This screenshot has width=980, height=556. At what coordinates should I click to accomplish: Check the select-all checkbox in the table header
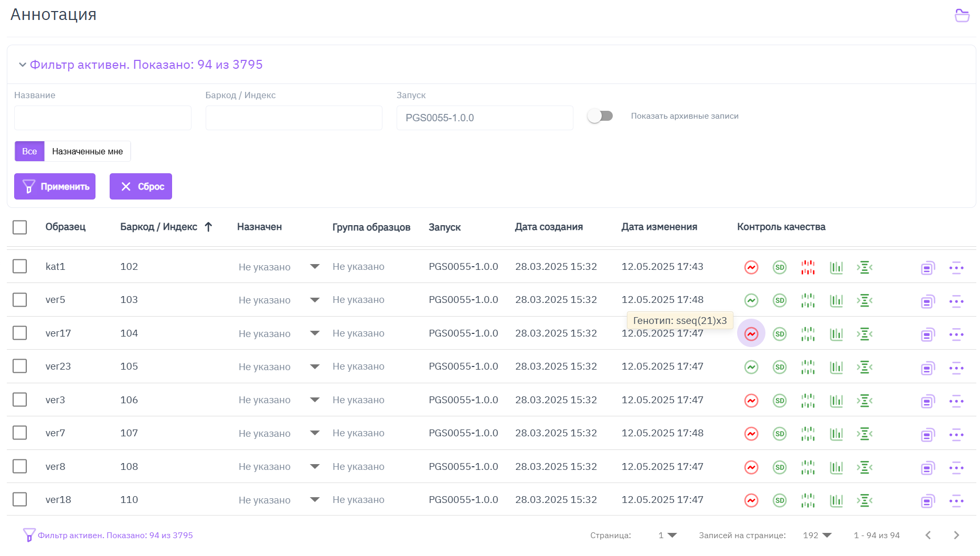tap(20, 227)
